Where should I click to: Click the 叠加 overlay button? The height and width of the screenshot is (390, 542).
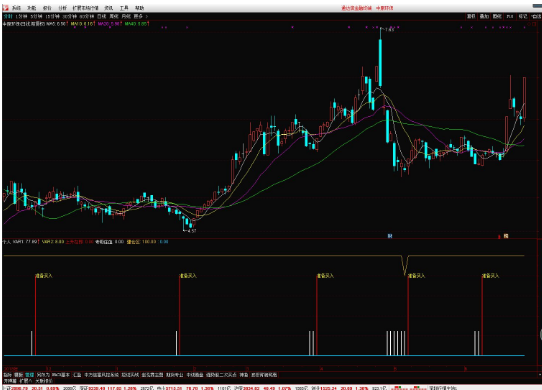[x=484, y=16]
